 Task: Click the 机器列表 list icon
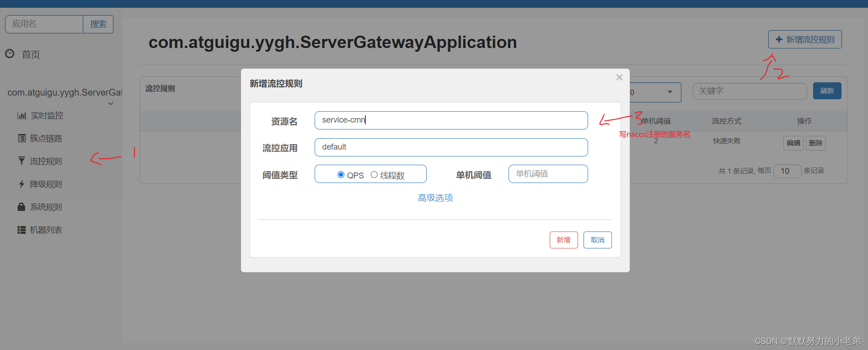[x=21, y=230]
